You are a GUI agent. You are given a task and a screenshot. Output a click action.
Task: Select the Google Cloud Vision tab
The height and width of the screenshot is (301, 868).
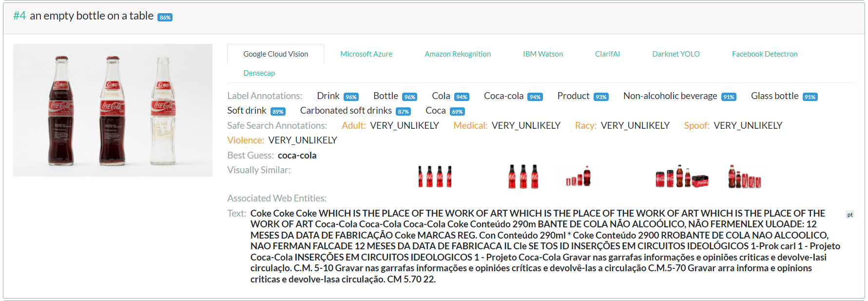(275, 54)
